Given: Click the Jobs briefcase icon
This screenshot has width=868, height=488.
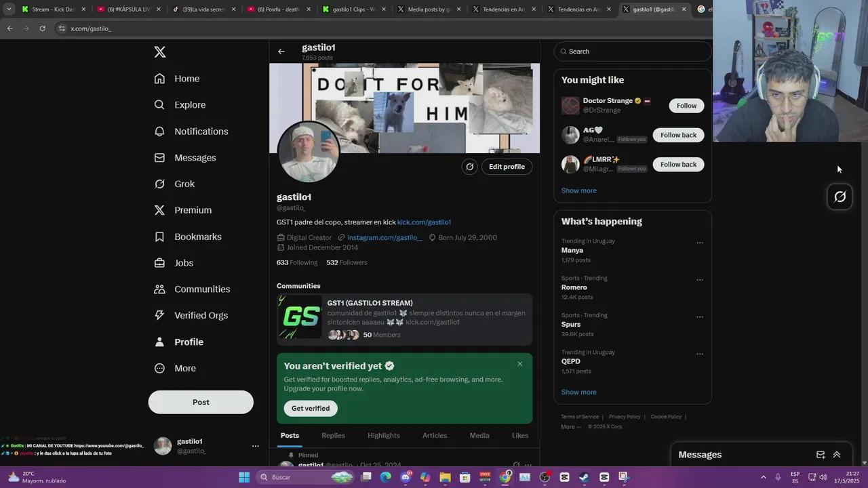Looking at the screenshot, I should tap(159, 263).
